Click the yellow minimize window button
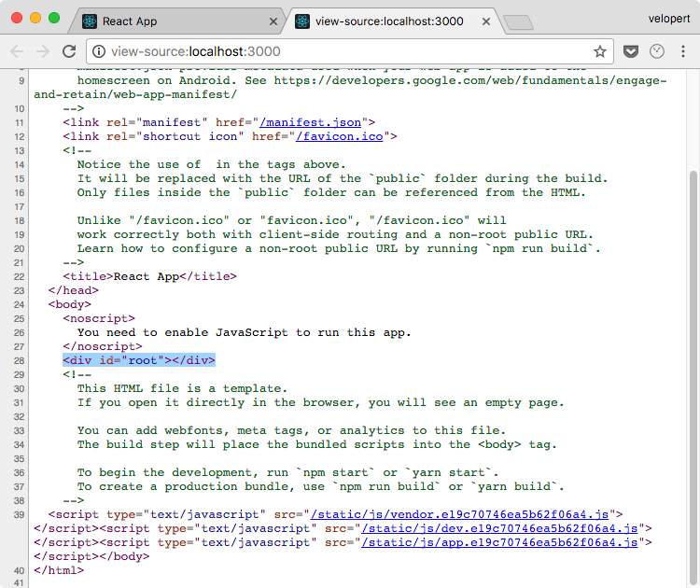The image size is (700, 588). point(35,18)
